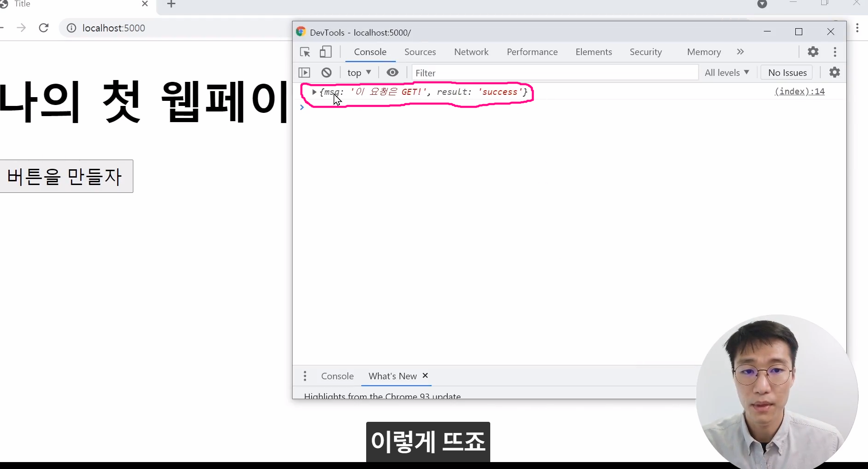868x469 pixels.
Task: Maximize the DevTools window
Action: click(x=799, y=31)
